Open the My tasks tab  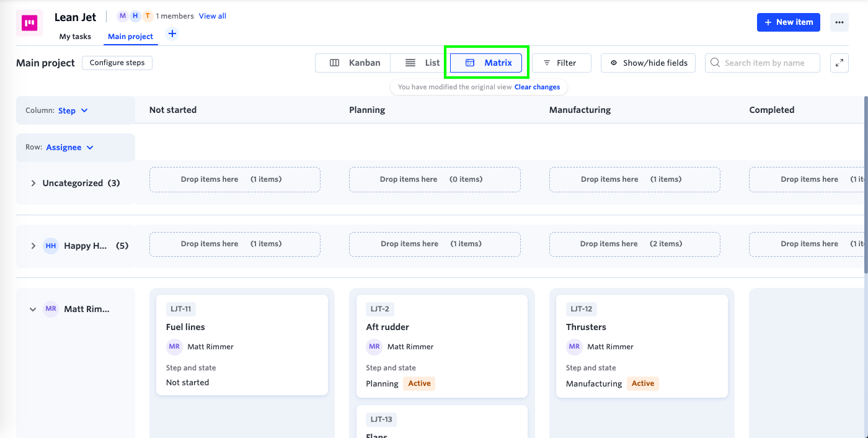[x=75, y=37]
